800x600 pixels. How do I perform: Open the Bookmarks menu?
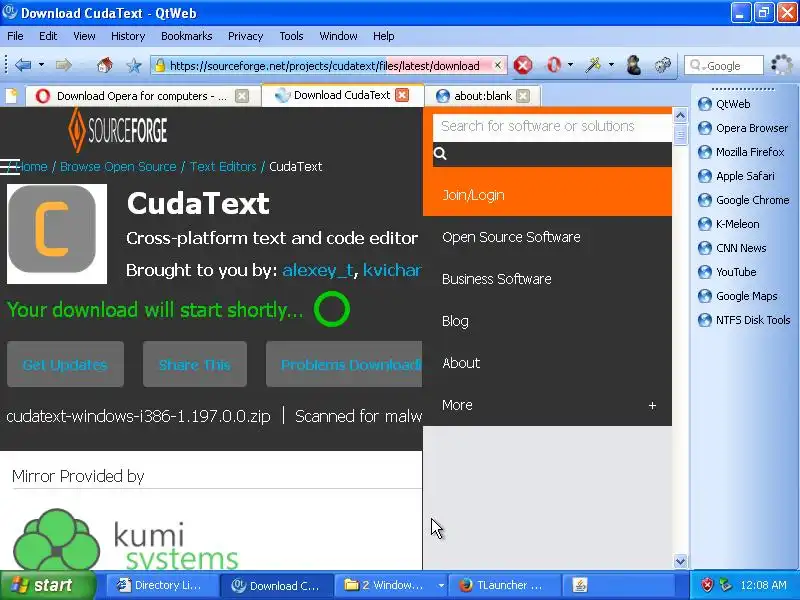(x=187, y=36)
